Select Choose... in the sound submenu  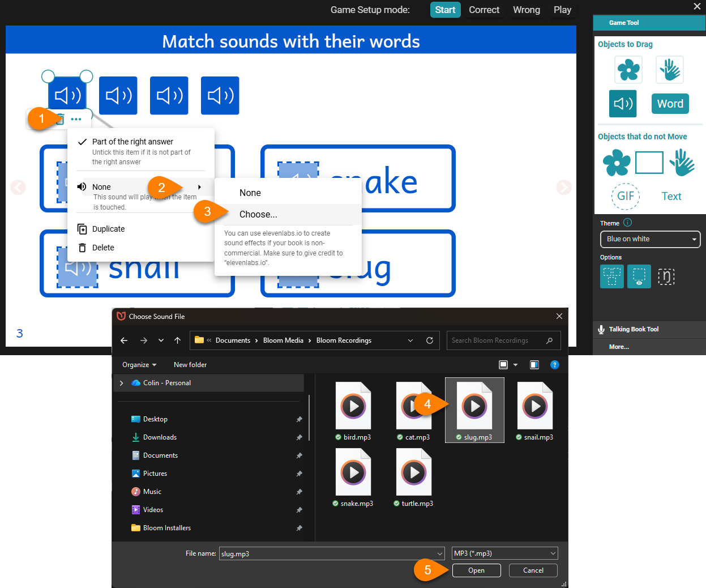coord(258,214)
